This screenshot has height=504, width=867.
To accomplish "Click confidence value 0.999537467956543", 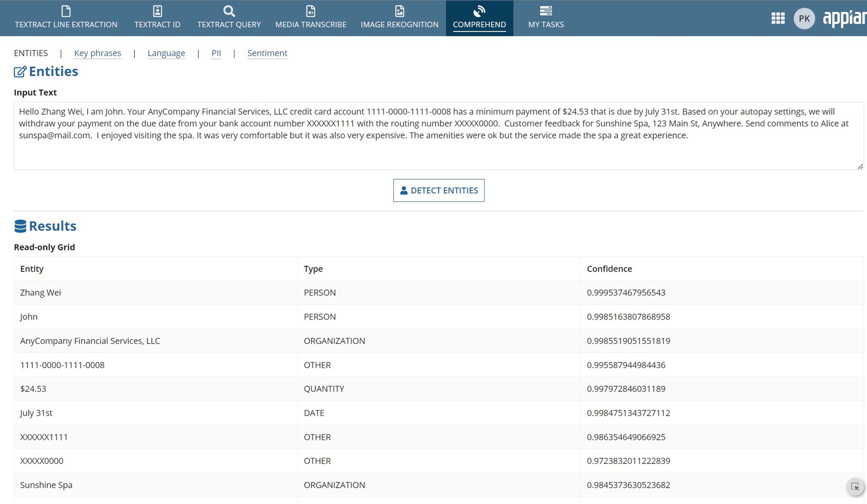I will click(x=626, y=293).
